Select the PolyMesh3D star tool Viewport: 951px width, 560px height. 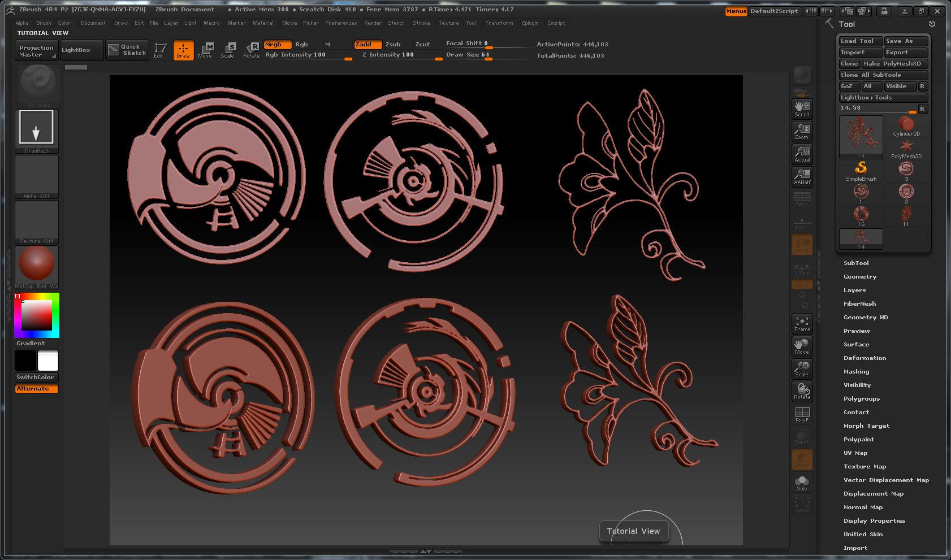906,149
